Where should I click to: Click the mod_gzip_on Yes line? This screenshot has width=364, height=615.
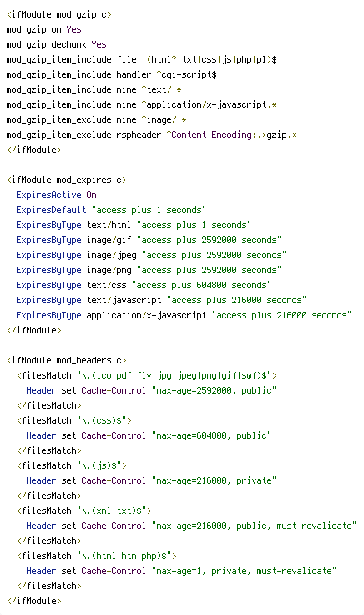coord(44,29)
